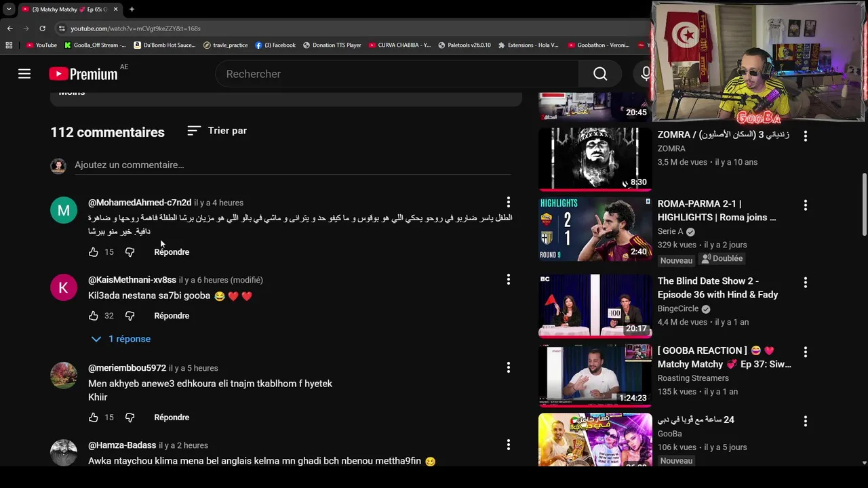Open own profile avatar beside comment box

point(58,165)
